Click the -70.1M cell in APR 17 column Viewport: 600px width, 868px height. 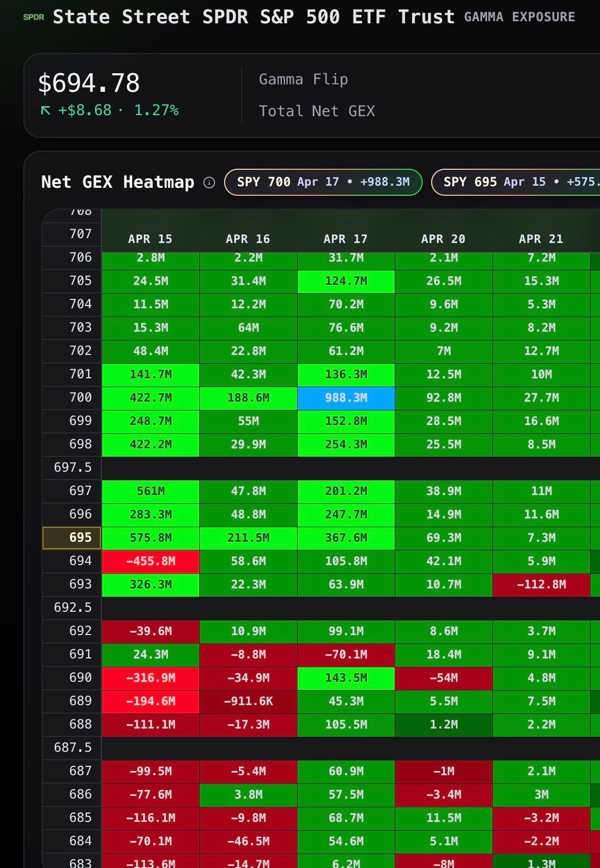(346, 655)
